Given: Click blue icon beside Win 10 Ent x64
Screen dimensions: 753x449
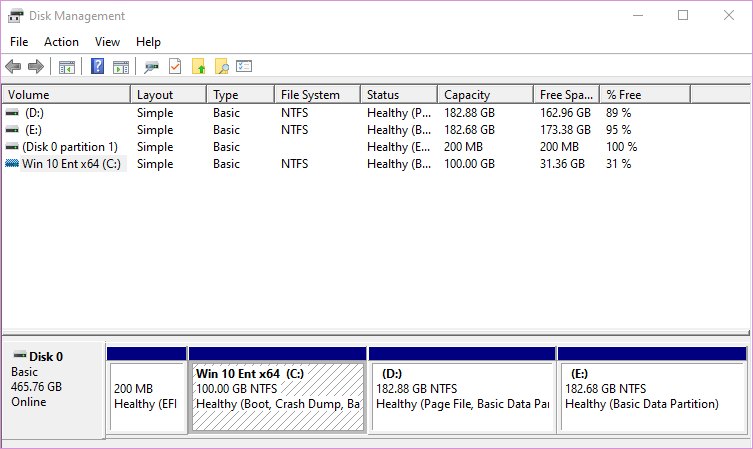Looking at the screenshot, I should point(12,164).
